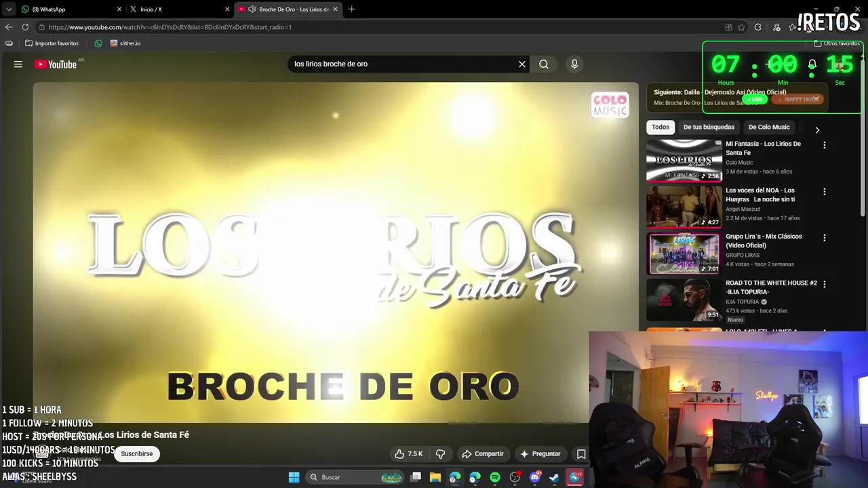Click the YouTube search magnifier button
Viewport: 868px width, 488px height.
coord(544,64)
